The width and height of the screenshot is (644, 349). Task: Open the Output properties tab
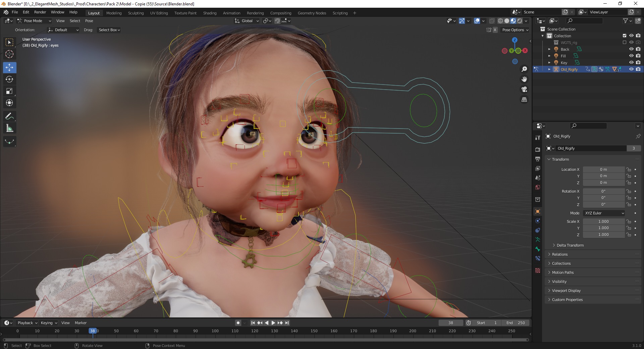538,159
